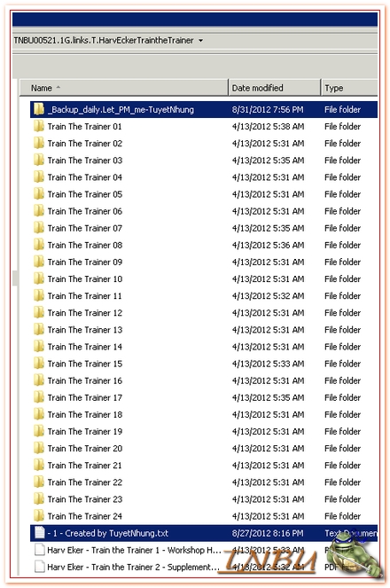The image size is (390, 588).
Task: Click date 4/13/2012 5:36 AM
Action: click(268, 245)
